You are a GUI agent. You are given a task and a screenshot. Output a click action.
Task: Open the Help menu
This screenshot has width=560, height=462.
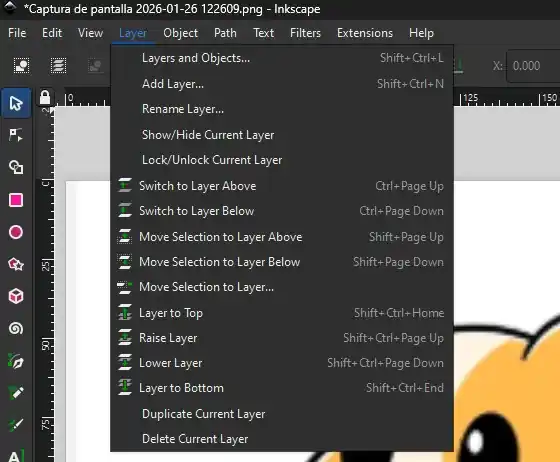click(421, 33)
